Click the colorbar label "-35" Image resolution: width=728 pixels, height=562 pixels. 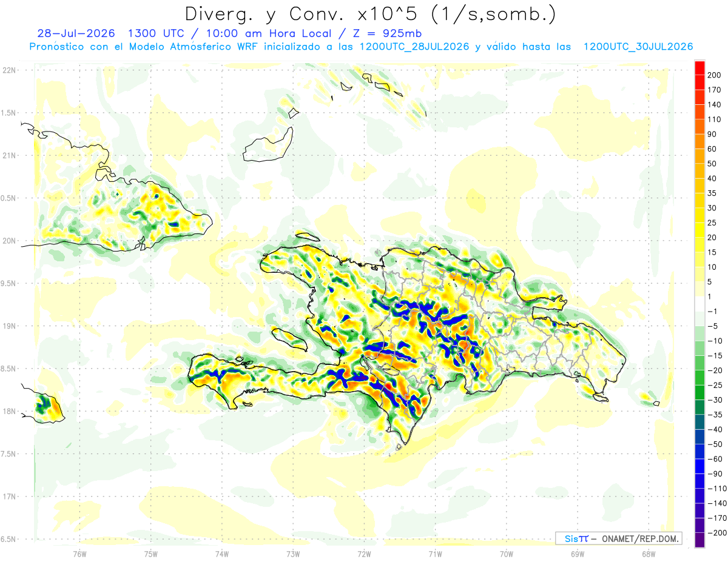pos(716,415)
